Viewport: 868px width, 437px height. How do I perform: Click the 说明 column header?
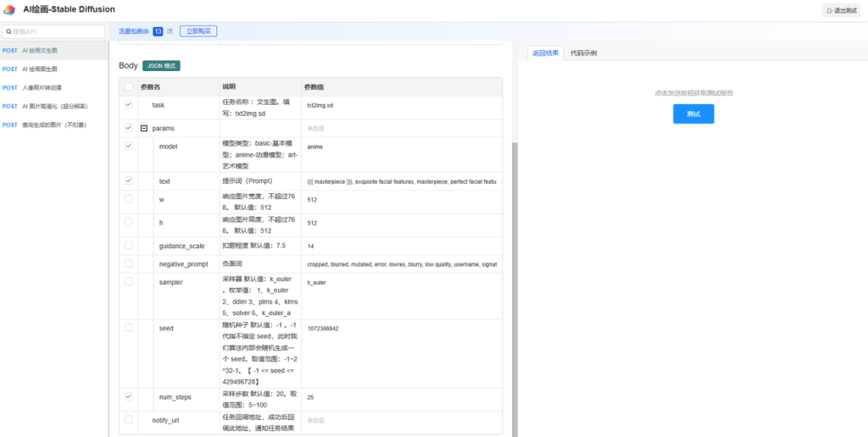229,87
